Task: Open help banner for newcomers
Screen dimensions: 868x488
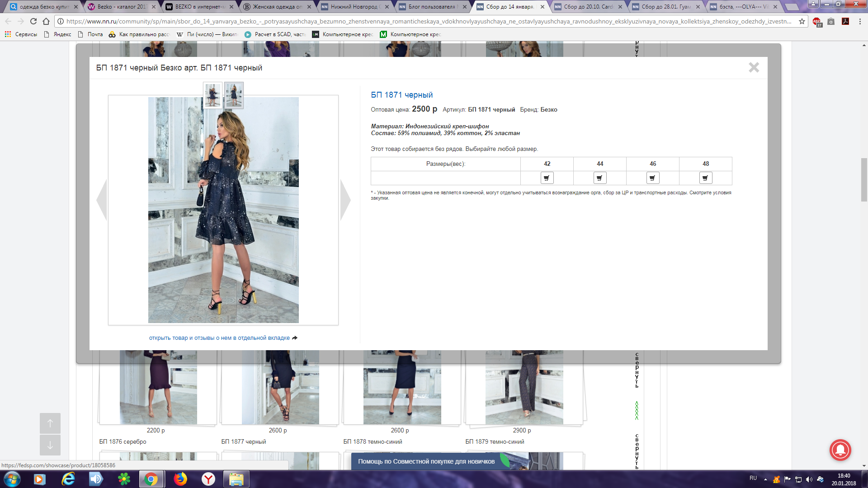Action: (426, 461)
